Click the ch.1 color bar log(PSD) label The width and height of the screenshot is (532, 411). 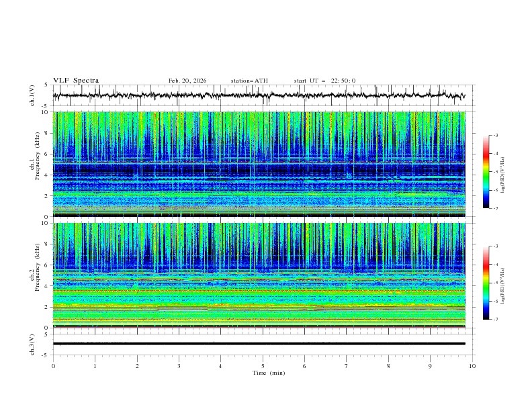pyautogui.click(x=503, y=175)
